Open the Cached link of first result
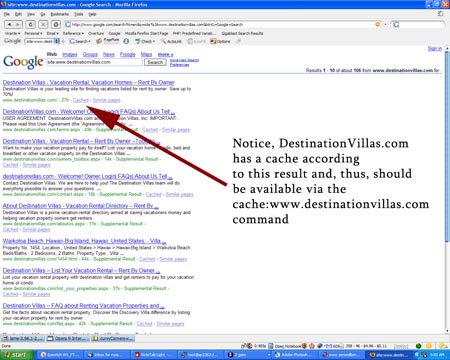This screenshot has height=360, width=450. click(81, 100)
